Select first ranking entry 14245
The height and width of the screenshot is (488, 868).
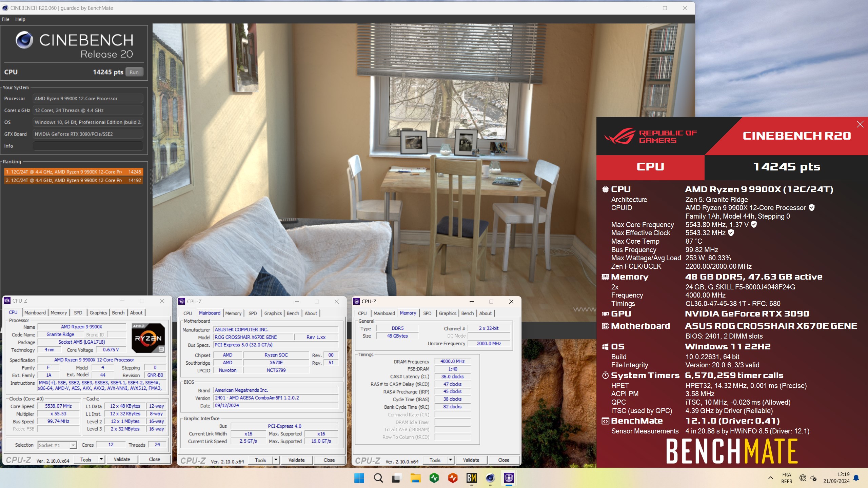pos(74,172)
